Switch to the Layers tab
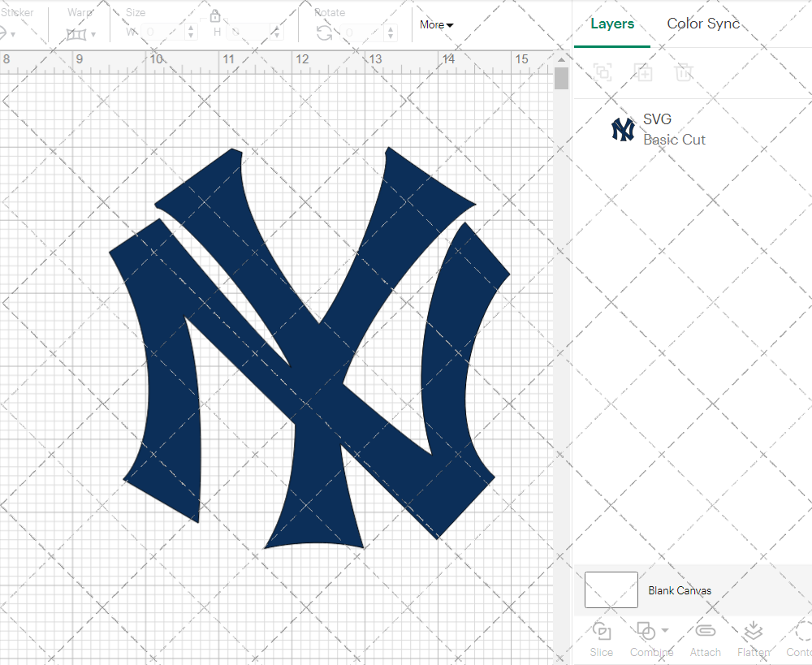This screenshot has height=665, width=812. 612,24
